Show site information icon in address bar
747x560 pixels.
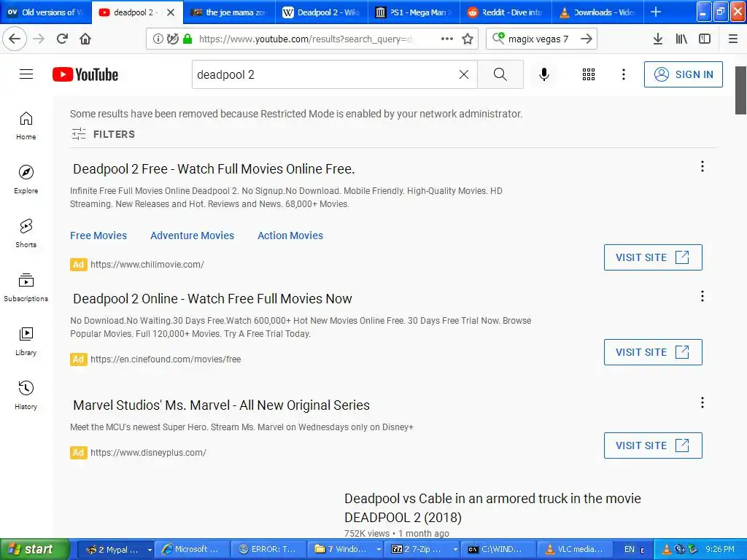coord(158,39)
